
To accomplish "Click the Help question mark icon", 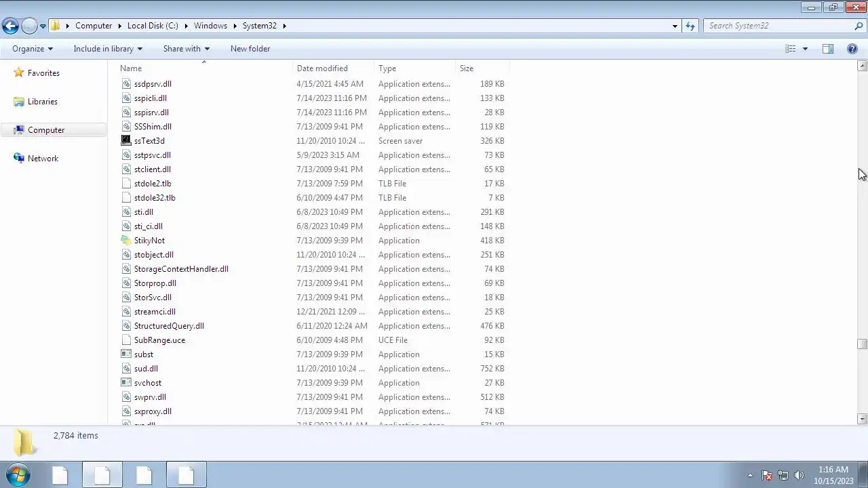I will [852, 49].
